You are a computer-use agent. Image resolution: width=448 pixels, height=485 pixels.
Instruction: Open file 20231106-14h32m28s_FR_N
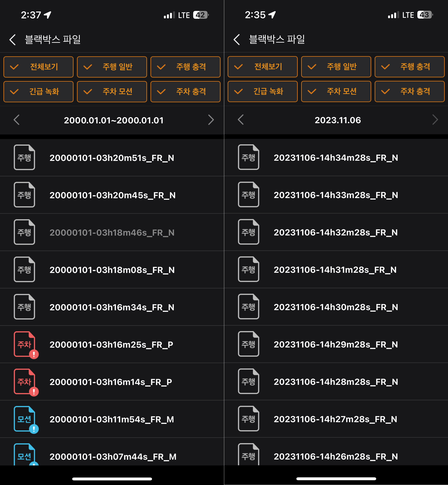tap(336, 232)
